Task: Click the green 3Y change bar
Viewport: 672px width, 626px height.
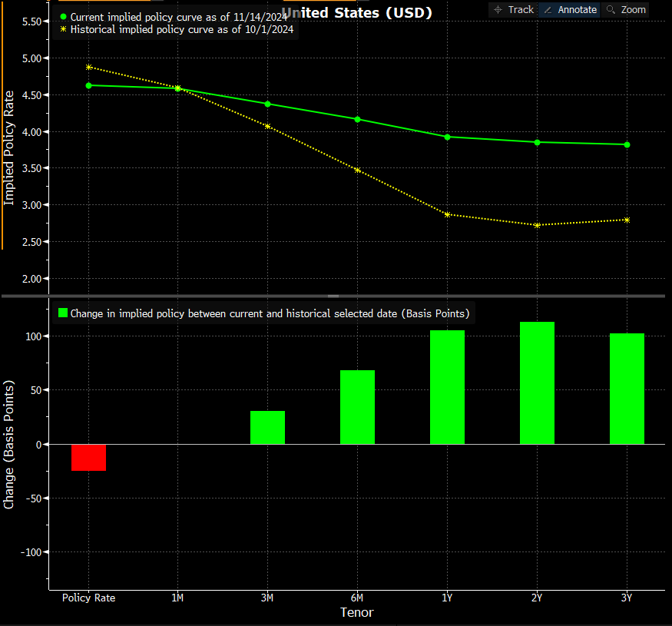Action: (x=627, y=389)
